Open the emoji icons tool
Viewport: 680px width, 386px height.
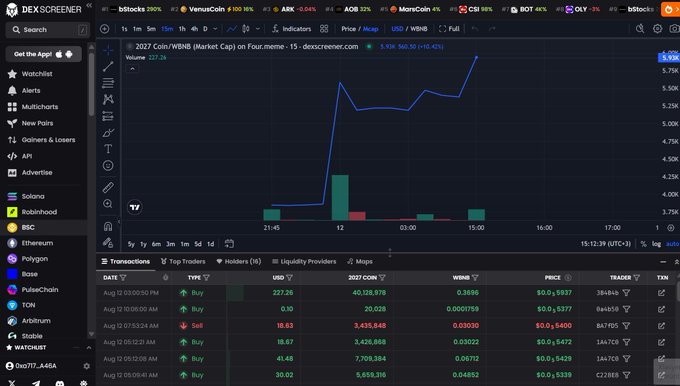[108, 165]
